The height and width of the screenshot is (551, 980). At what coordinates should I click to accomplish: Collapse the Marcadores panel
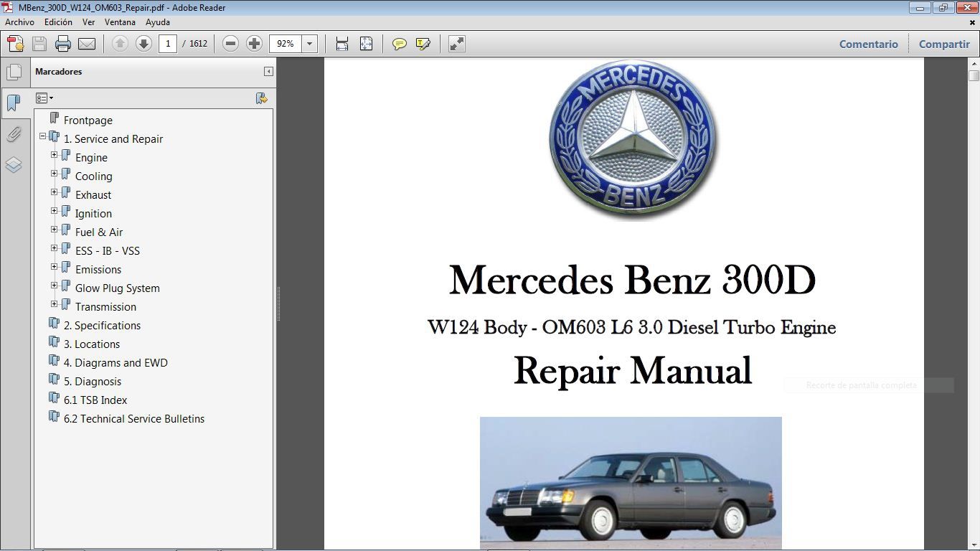(268, 72)
